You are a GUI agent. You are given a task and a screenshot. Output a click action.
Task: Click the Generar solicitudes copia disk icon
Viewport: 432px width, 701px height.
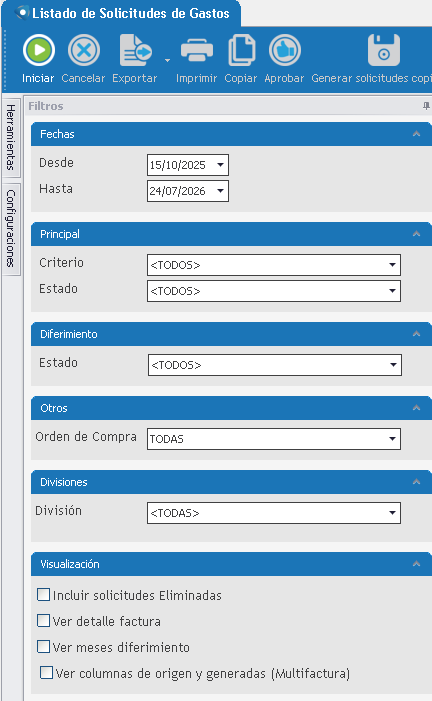(384, 50)
